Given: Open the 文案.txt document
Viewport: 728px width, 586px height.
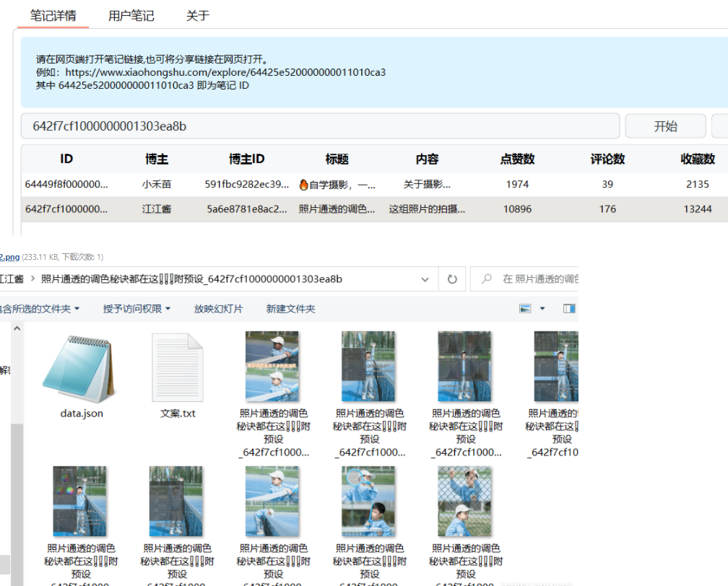Looking at the screenshot, I should [x=177, y=368].
